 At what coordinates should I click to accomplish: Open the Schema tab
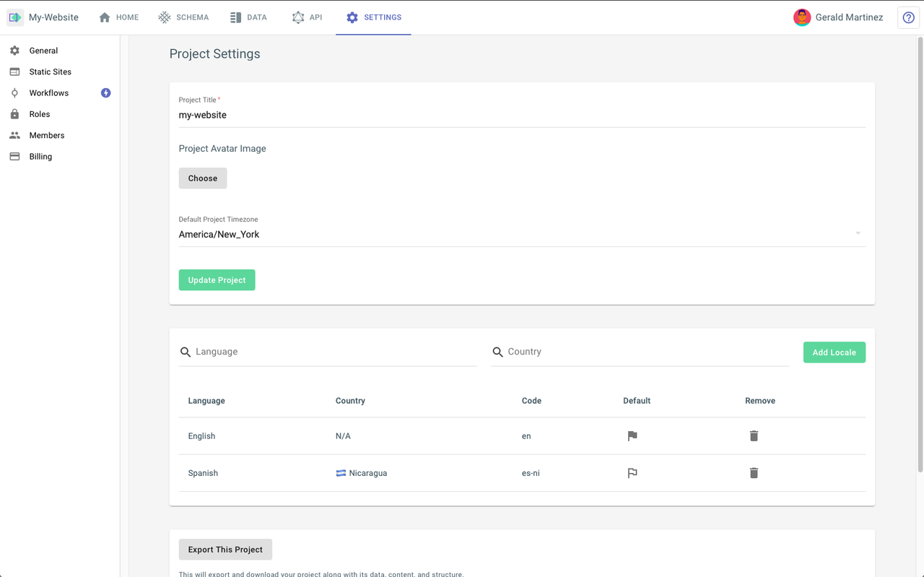184,17
